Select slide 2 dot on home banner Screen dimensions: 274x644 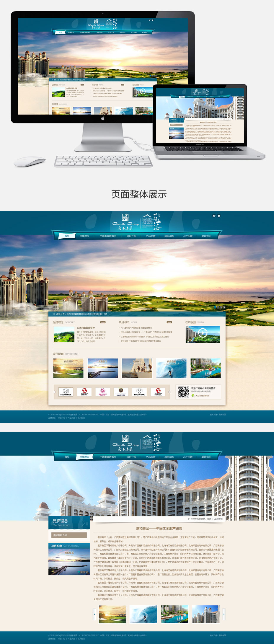click(218, 307)
